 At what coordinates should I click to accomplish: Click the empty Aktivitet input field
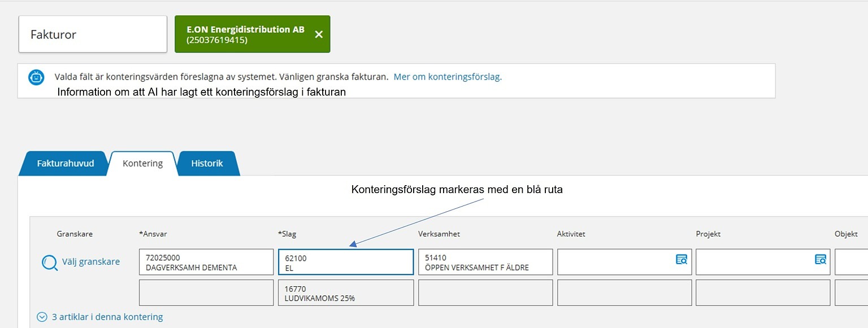[x=616, y=261]
